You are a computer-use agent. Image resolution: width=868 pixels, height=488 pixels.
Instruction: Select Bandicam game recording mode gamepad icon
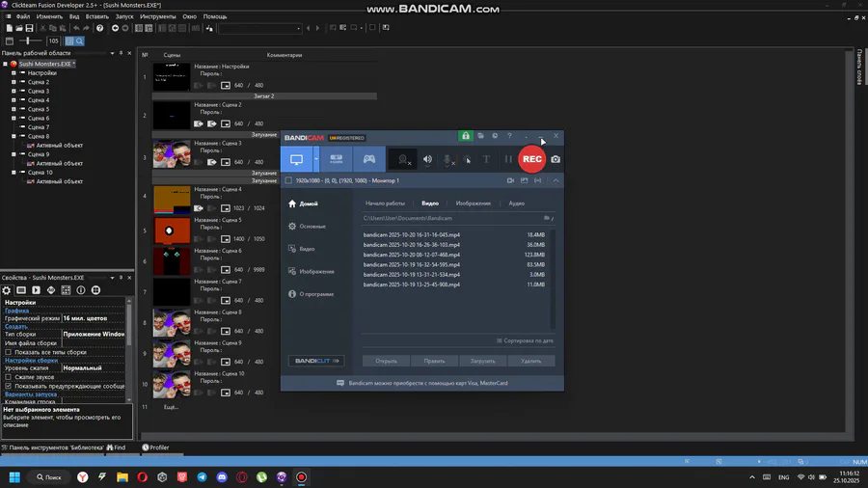pyautogui.click(x=368, y=159)
